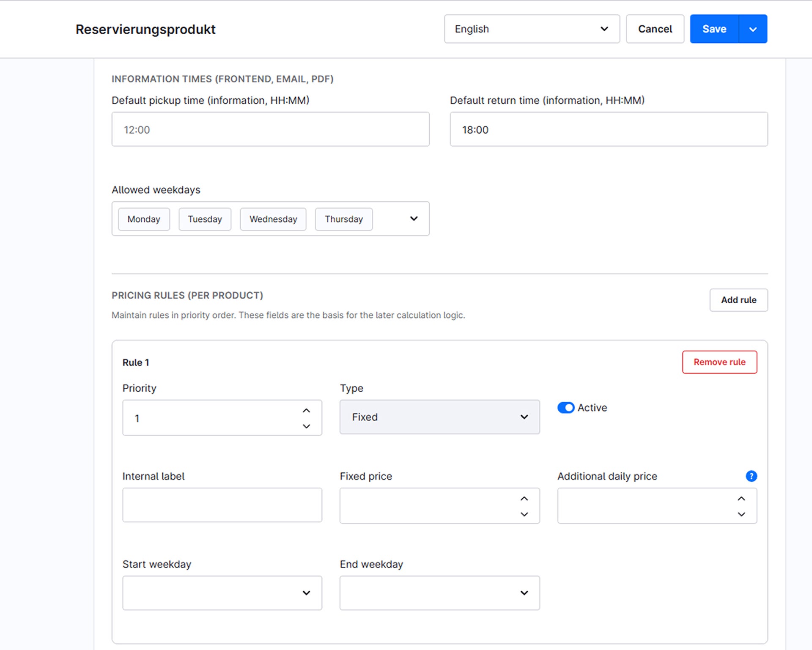Decrease Fixed price with down arrow
The width and height of the screenshot is (812, 650).
524,514
